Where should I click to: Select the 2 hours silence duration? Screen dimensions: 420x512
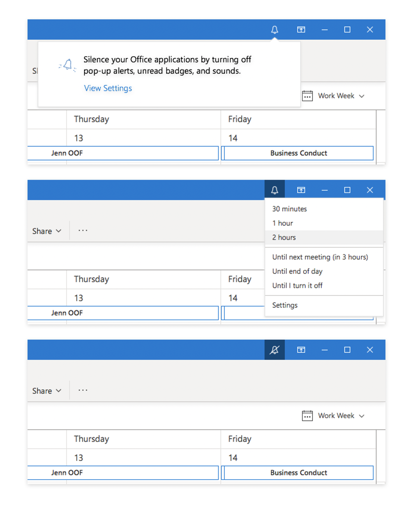coord(284,237)
